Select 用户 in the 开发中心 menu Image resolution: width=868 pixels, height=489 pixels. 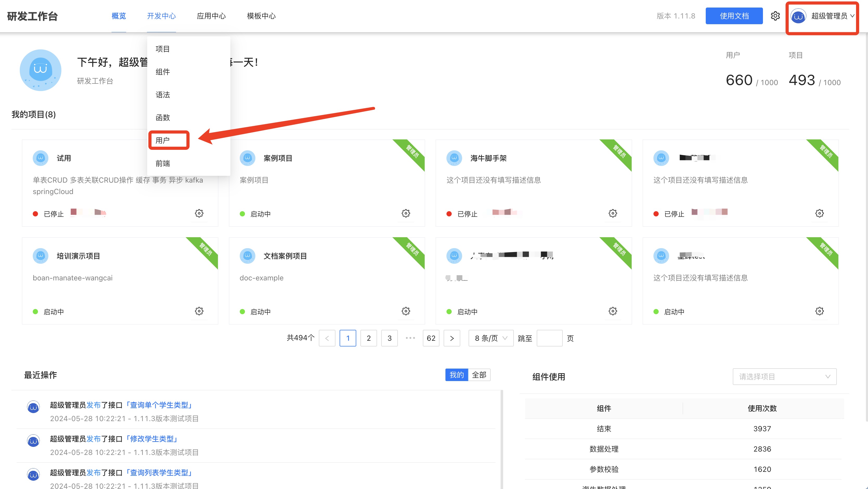click(189, 140)
